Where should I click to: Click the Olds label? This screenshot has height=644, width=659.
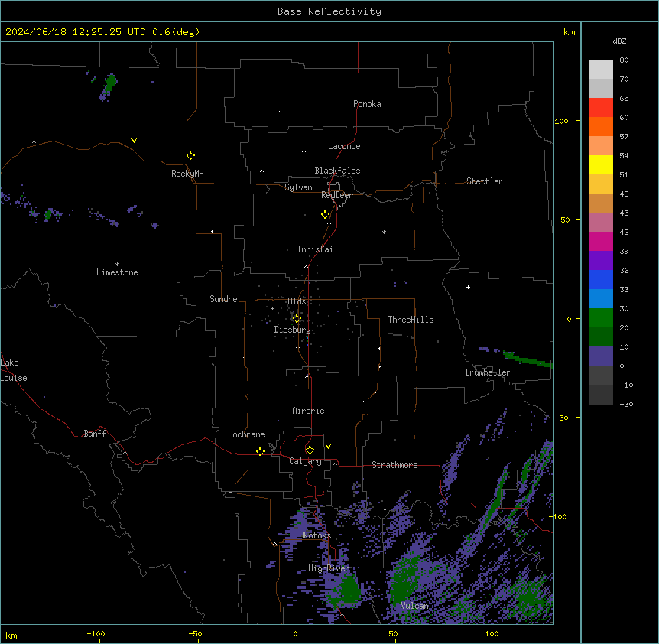click(297, 301)
